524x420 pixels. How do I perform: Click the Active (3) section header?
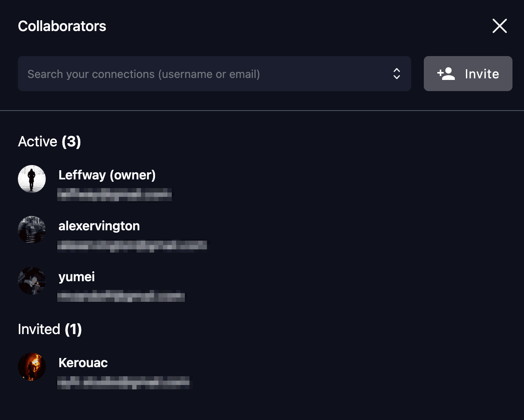(49, 141)
